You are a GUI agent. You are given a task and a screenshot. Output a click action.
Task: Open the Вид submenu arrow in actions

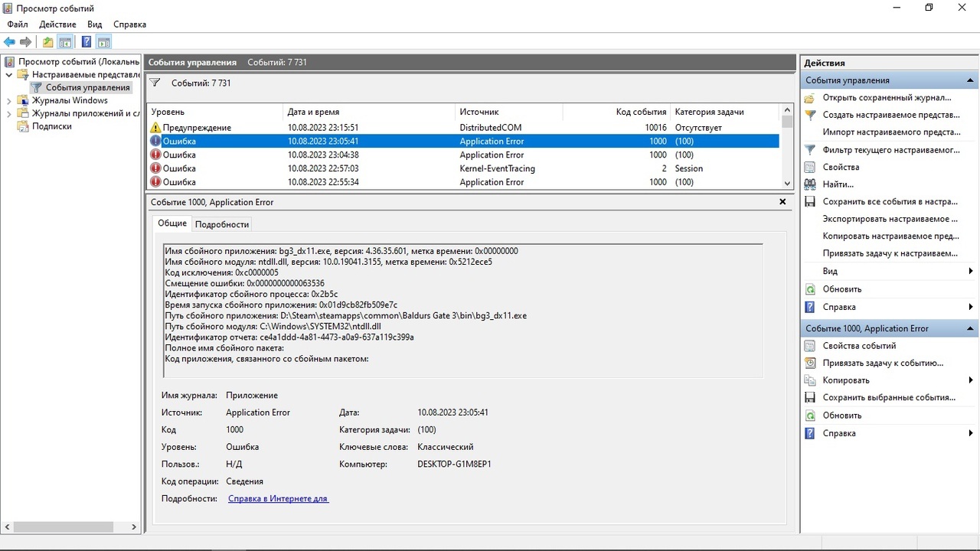pyautogui.click(x=971, y=272)
